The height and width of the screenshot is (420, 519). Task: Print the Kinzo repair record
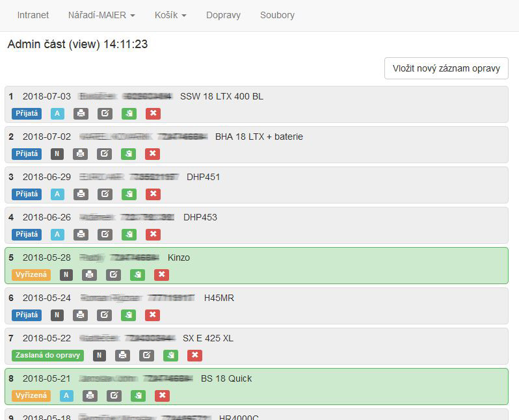90,275
